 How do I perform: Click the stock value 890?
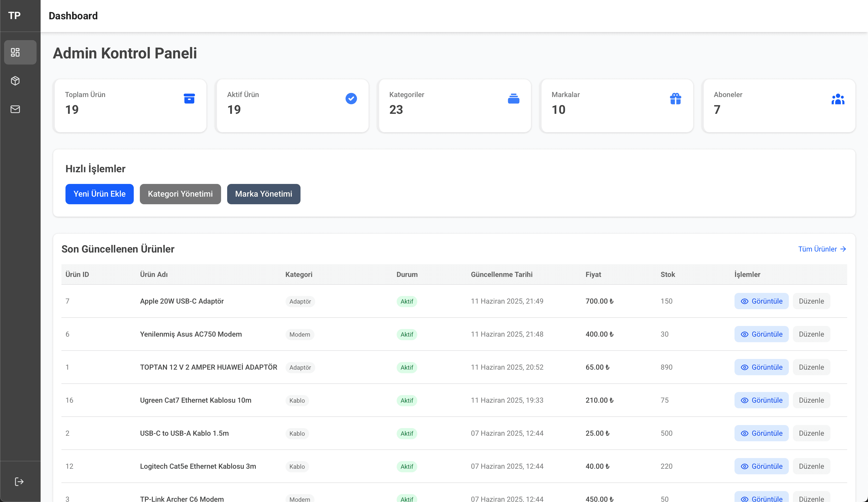(x=666, y=367)
